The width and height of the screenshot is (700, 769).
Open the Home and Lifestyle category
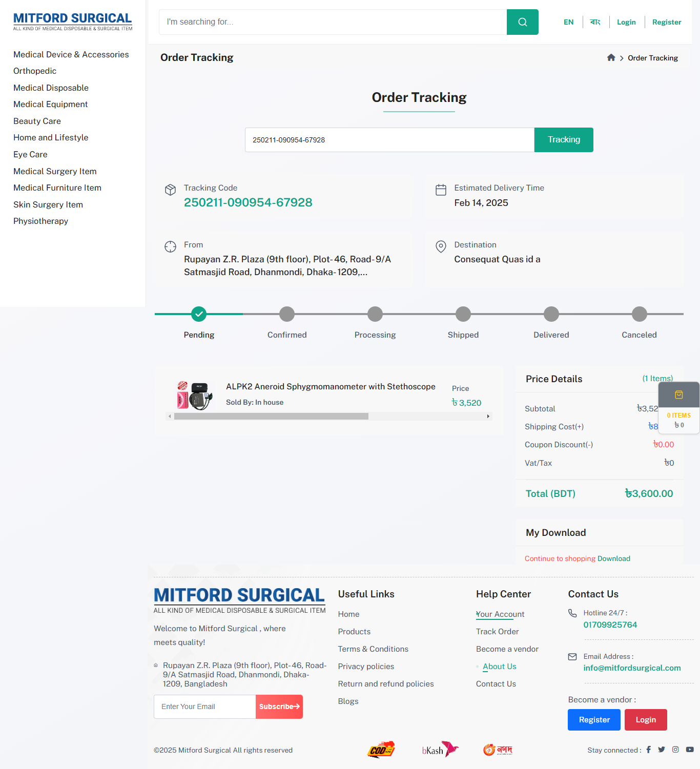(51, 137)
